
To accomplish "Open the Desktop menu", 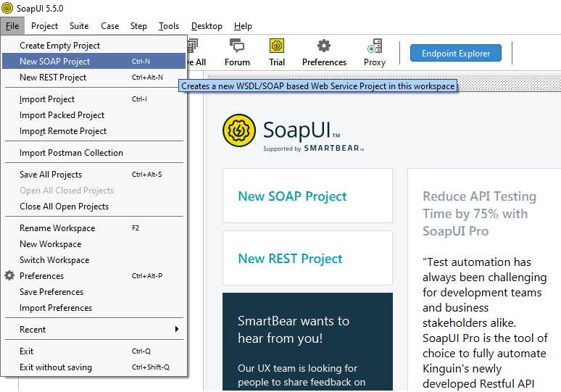I will 207,26.
